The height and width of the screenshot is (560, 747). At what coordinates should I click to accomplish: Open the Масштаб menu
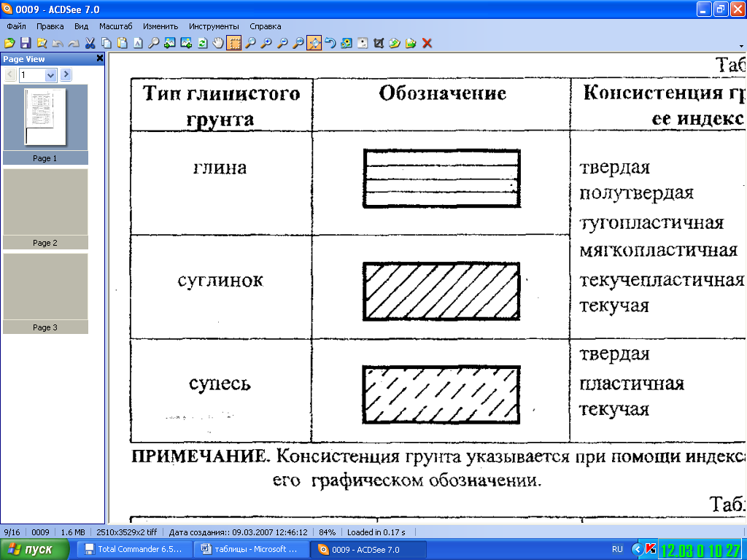[x=116, y=26]
